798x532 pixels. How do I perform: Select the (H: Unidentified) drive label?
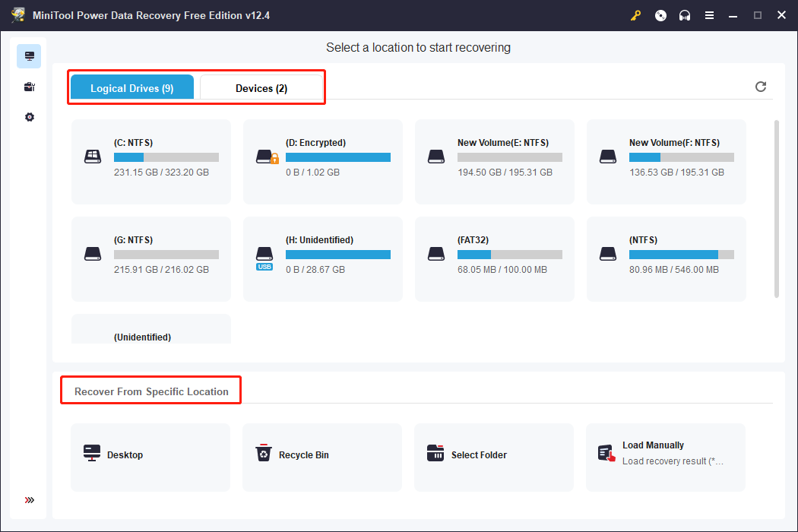(320, 240)
